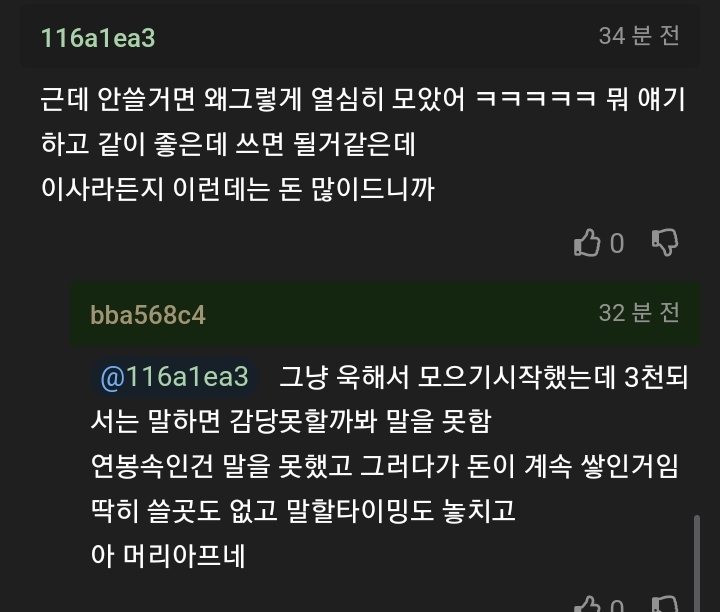Image resolution: width=720 pixels, height=612 pixels.
Task: Select the text "그냥 욱해서 모으기시작했는데 3천되"
Action: 478,377
